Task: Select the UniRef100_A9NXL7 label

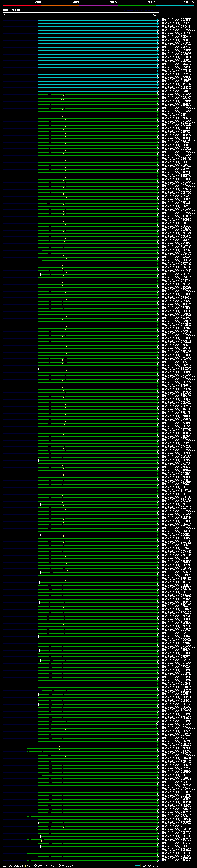Action: 176,64
